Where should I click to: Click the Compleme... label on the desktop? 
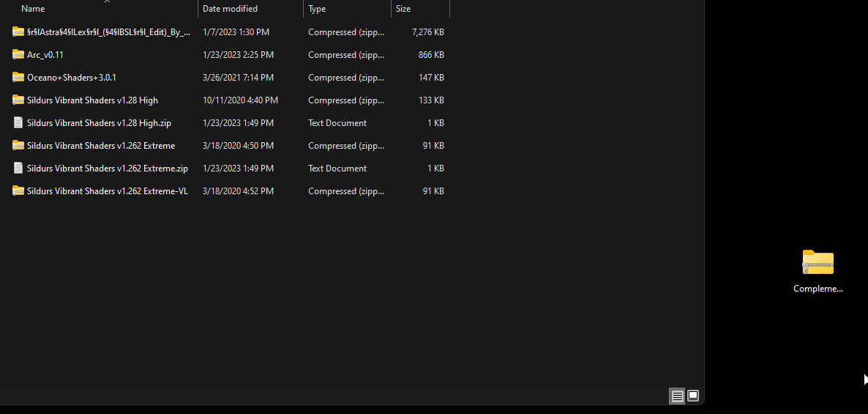click(818, 289)
